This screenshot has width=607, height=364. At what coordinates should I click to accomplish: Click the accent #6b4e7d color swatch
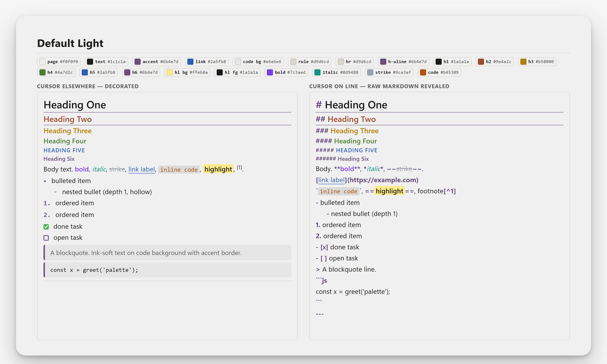[x=157, y=61]
